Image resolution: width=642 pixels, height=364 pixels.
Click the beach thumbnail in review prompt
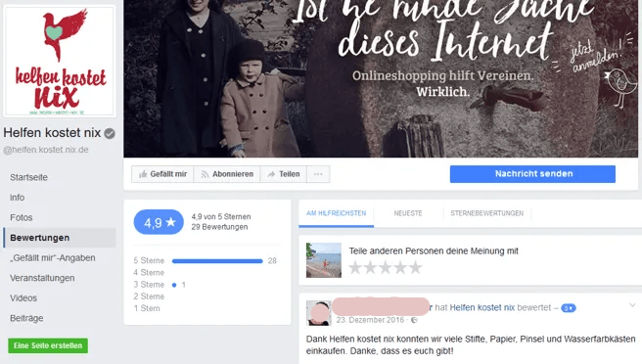(324, 260)
